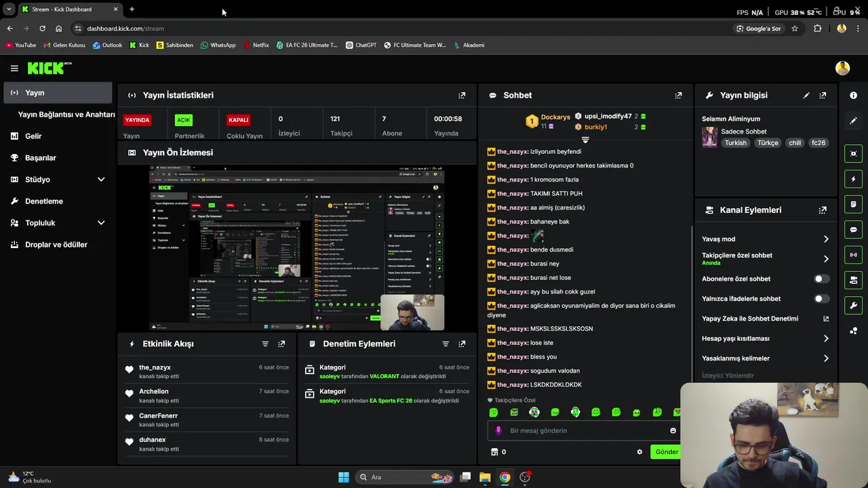The height and width of the screenshot is (488, 868).
Task: Open the Başarılar sidebar item
Action: click(x=58, y=158)
